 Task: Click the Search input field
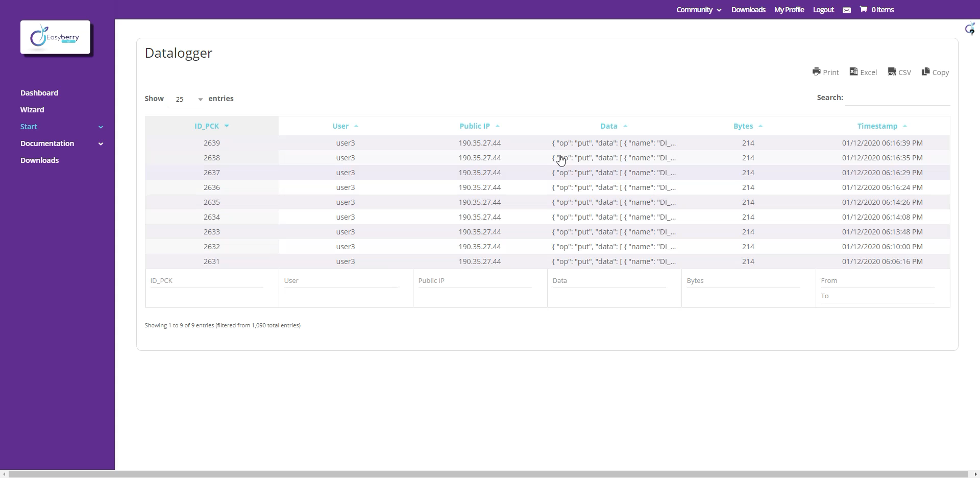point(897,98)
